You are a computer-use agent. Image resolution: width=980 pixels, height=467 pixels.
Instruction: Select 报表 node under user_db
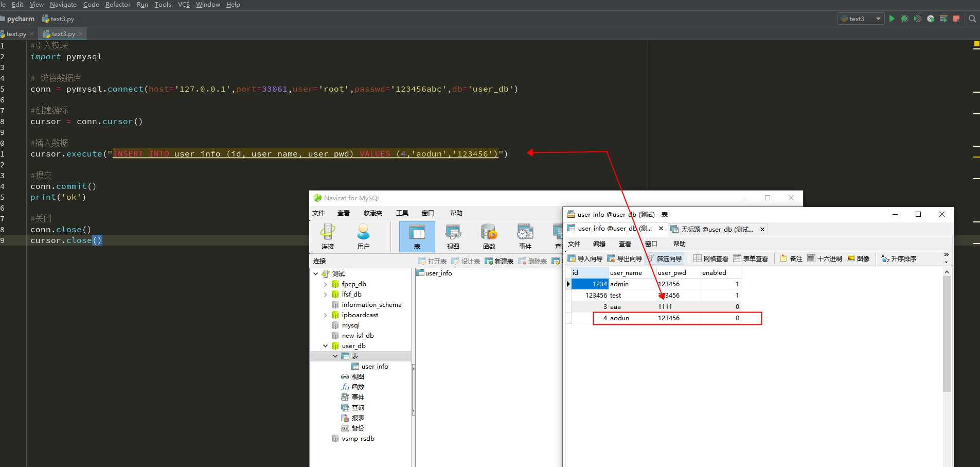358,418
